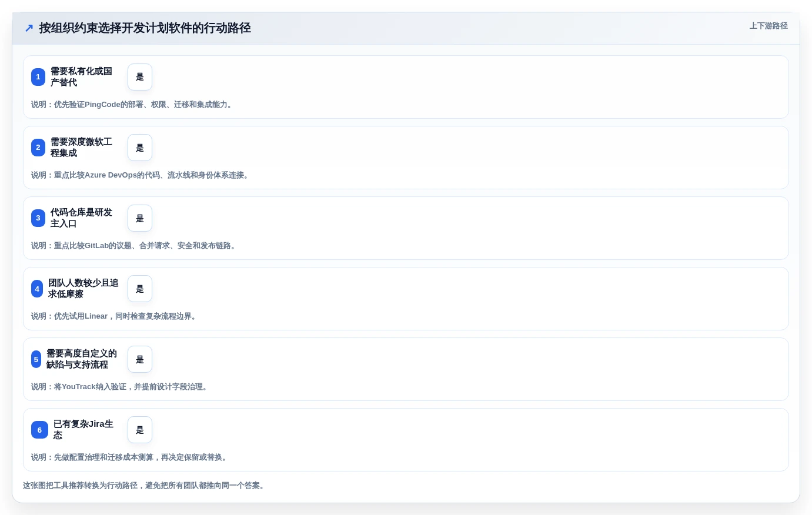Click the 先做配置治理和迁移成本测算 note

[x=131, y=457]
